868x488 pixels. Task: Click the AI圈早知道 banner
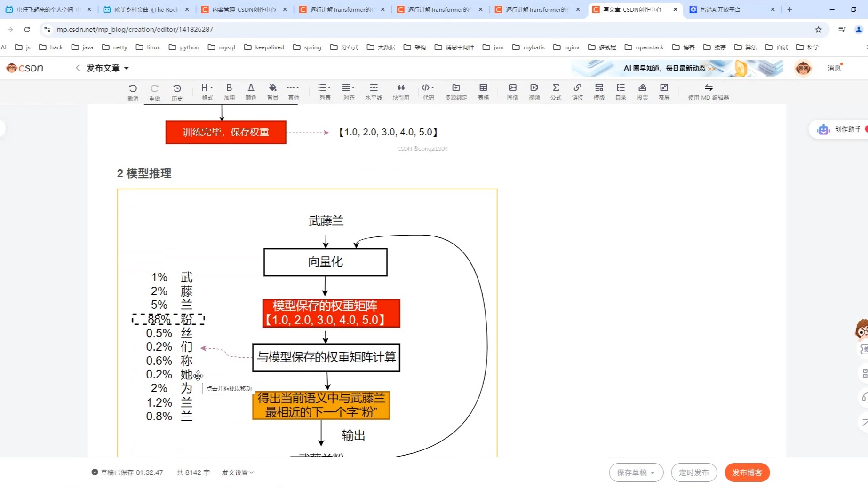point(677,68)
